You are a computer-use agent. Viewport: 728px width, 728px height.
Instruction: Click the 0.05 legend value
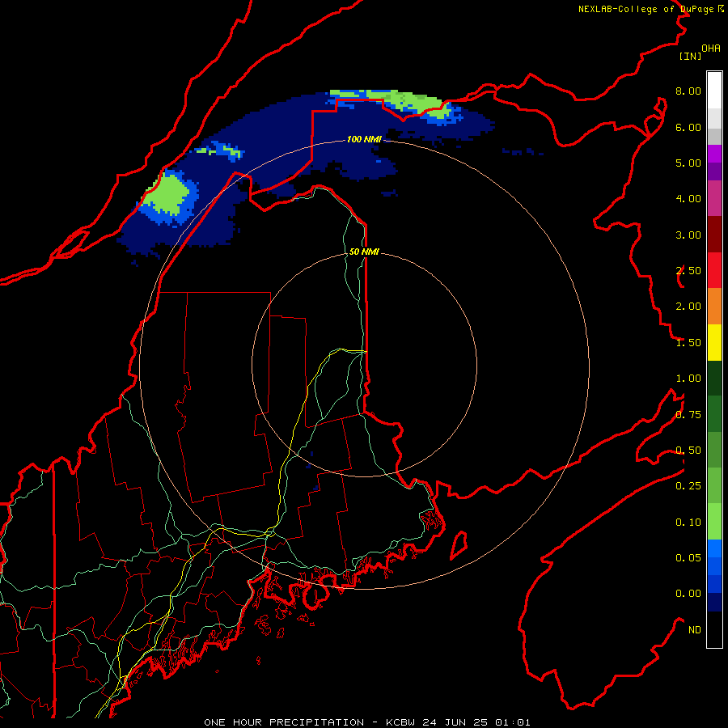(x=688, y=558)
